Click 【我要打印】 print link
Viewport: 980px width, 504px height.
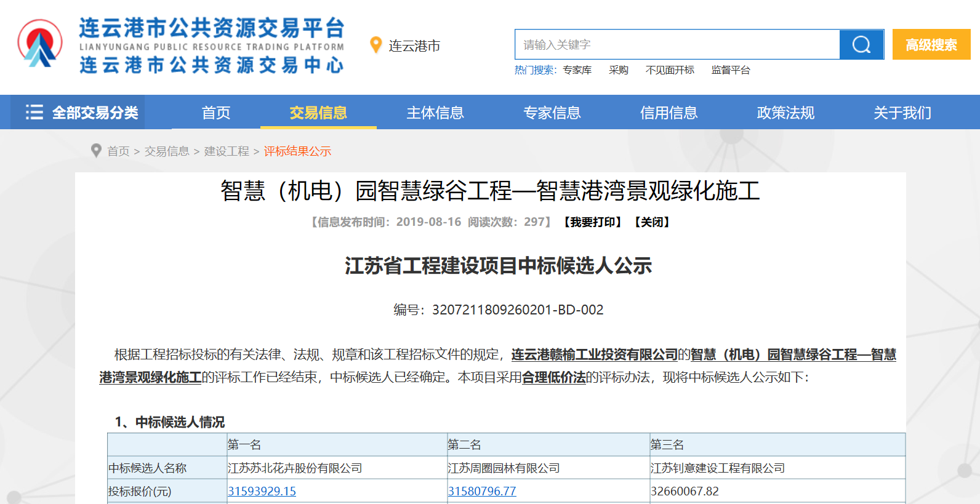593,222
